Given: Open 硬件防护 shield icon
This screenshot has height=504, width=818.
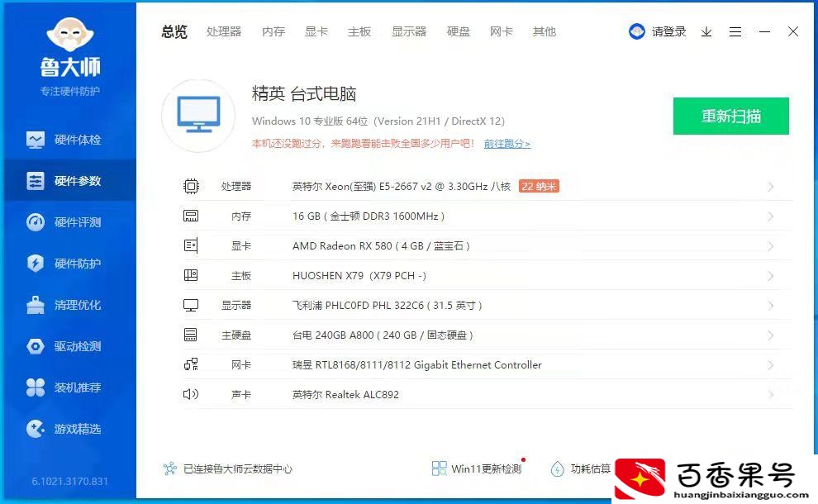Looking at the screenshot, I should coord(36,263).
